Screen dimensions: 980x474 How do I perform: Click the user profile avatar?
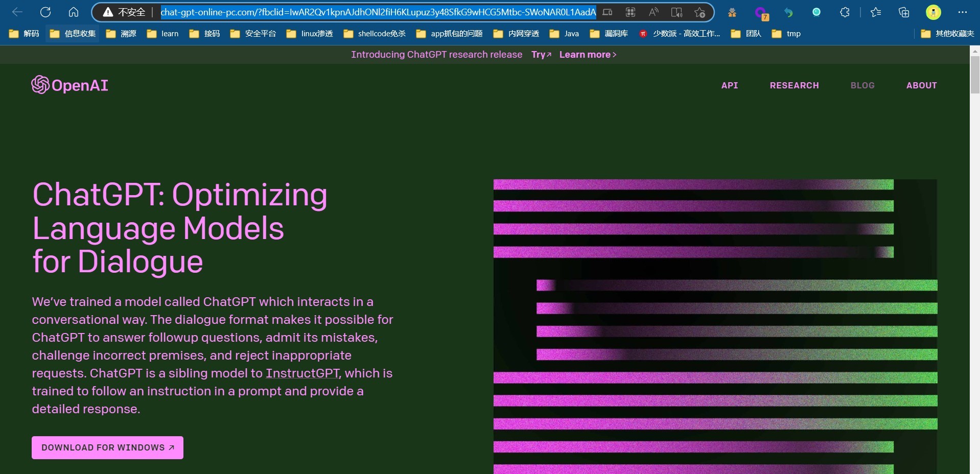click(933, 12)
